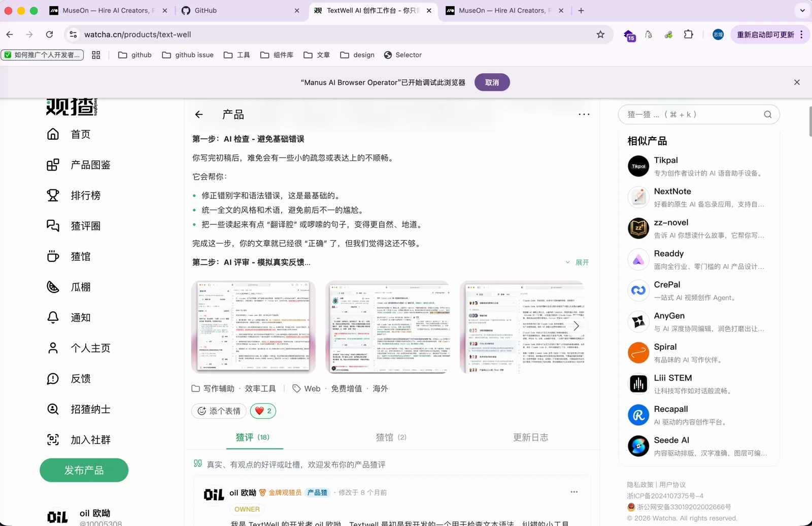Open CrePal product icon

[638, 290]
